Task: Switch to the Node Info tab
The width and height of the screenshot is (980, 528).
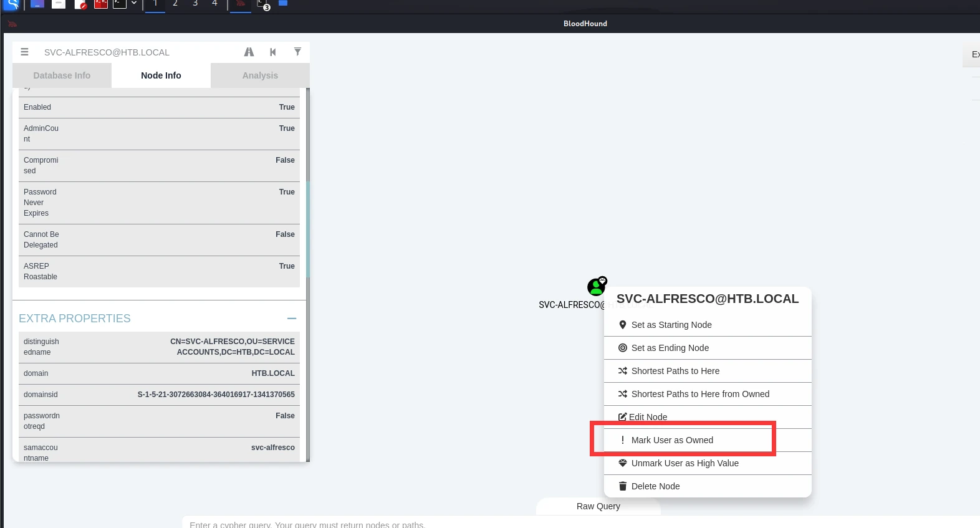Action: 161,75
